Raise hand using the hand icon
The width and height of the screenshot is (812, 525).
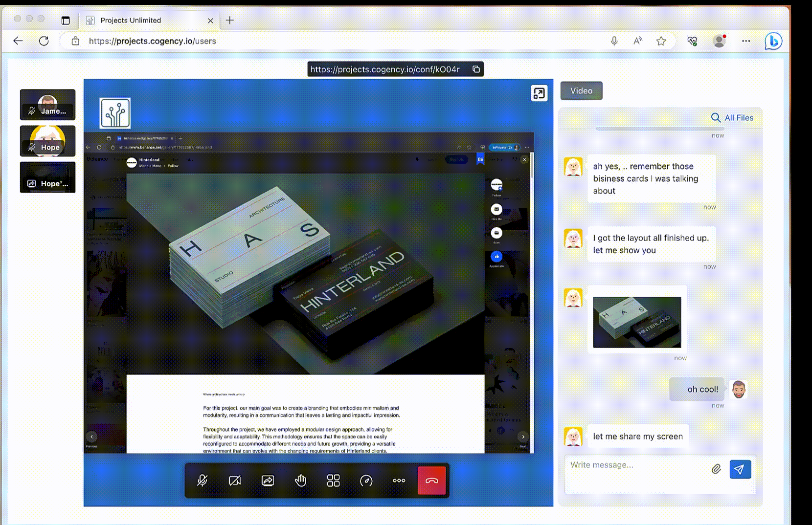pyautogui.click(x=300, y=481)
